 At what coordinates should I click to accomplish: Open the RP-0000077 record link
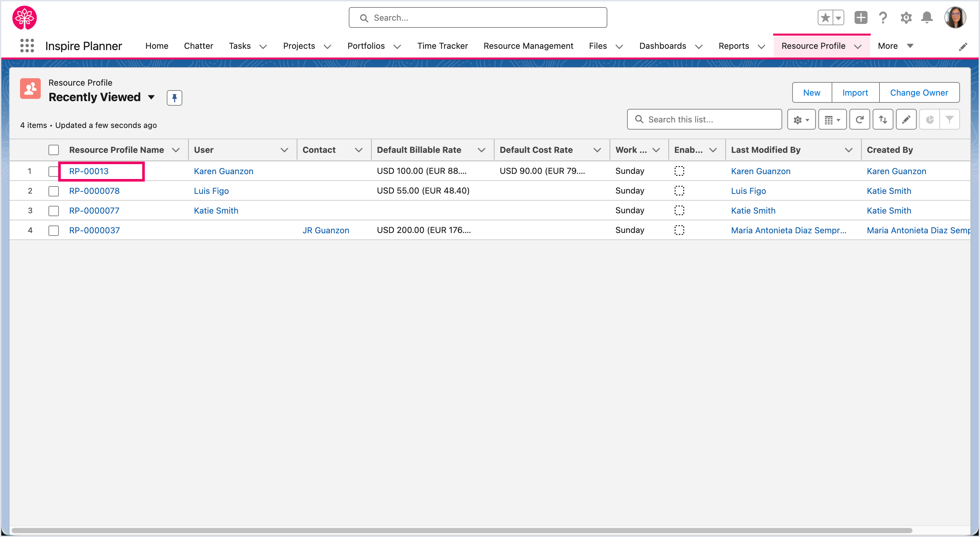click(x=94, y=211)
